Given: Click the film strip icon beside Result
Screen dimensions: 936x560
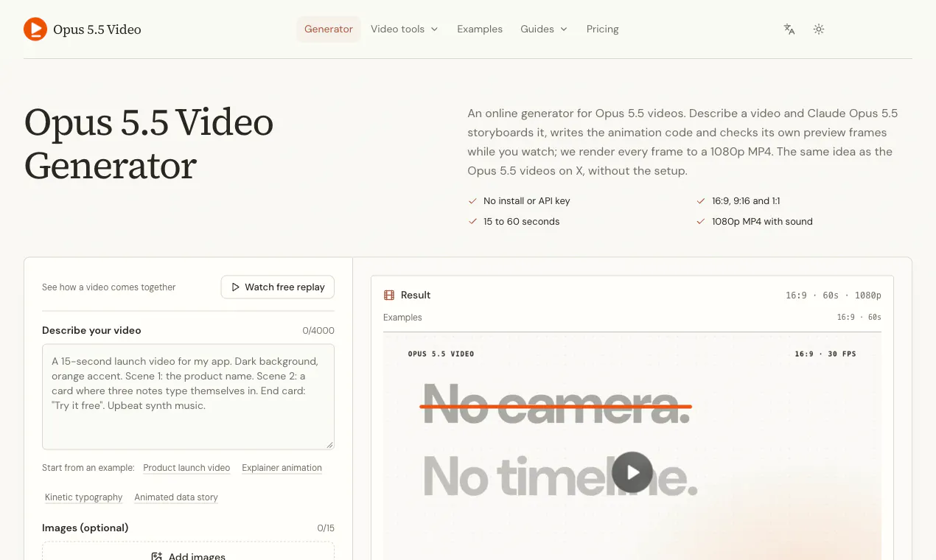Looking at the screenshot, I should (x=389, y=295).
